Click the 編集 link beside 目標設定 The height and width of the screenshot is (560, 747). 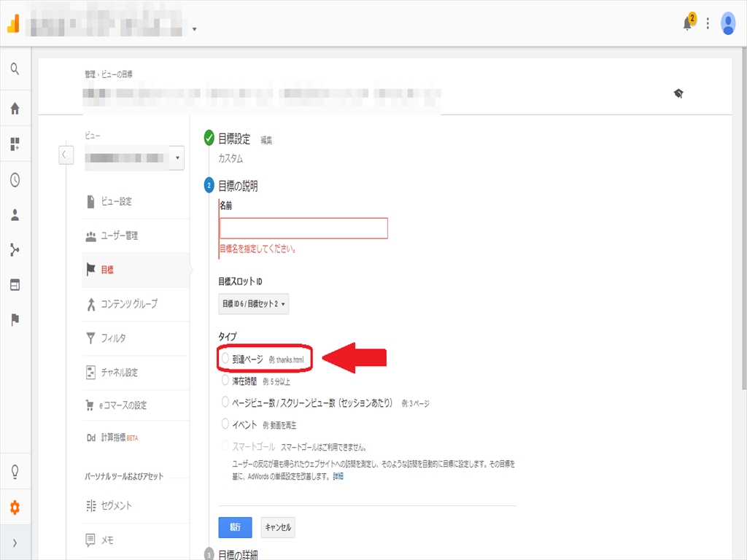pyautogui.click(x=266, y=140)
